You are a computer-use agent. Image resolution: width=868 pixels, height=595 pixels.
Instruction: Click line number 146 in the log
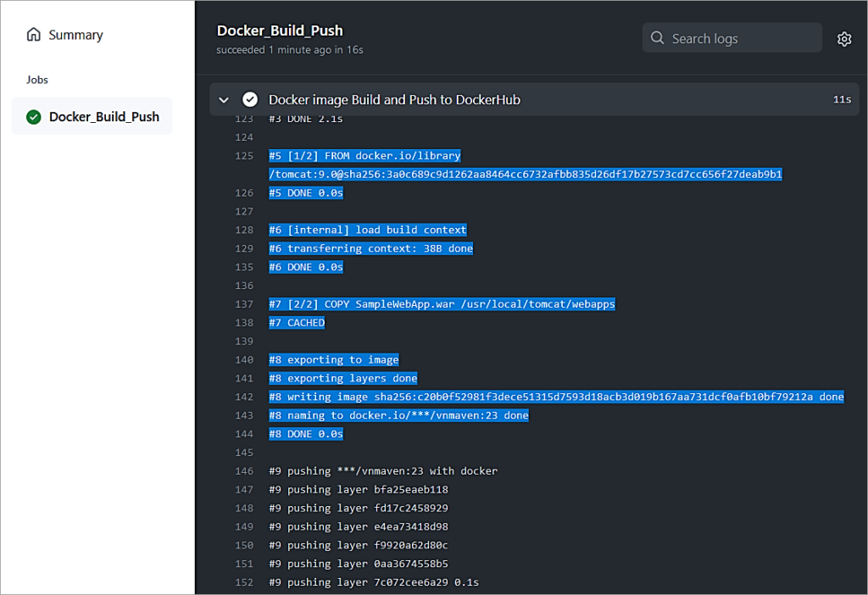pos(245,470)
